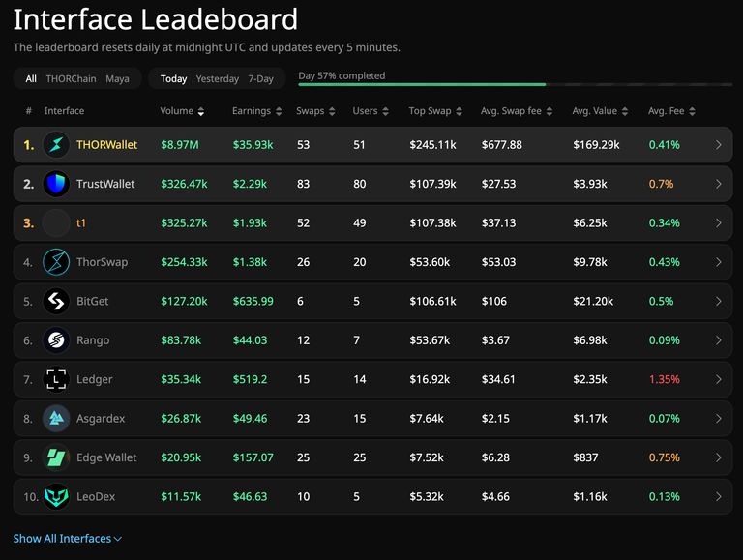Image resolution: width=743 pixels, height=560 pixels.
Task: Expand the TrustWallet row chevron
Action: coord(719,184)
